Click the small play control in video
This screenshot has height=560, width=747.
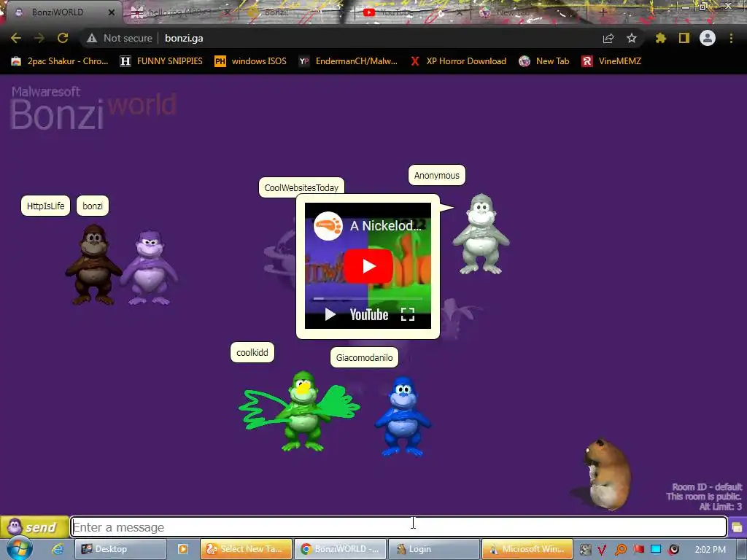coord(330,314)
